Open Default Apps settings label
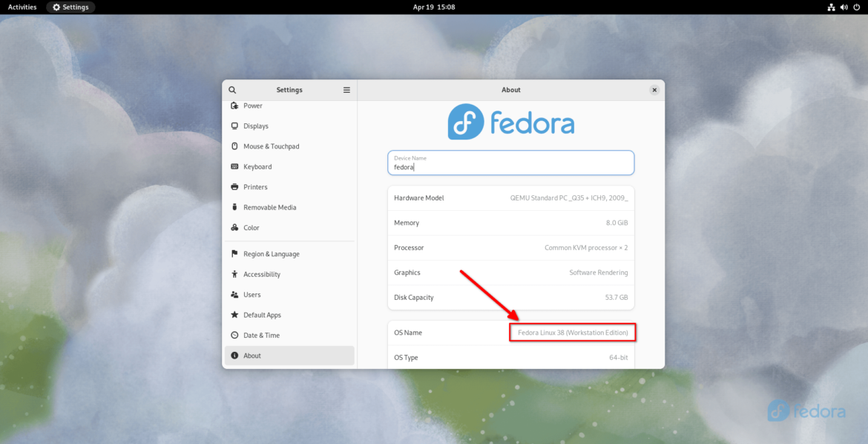The image size is (868, 444). [263, 315]
